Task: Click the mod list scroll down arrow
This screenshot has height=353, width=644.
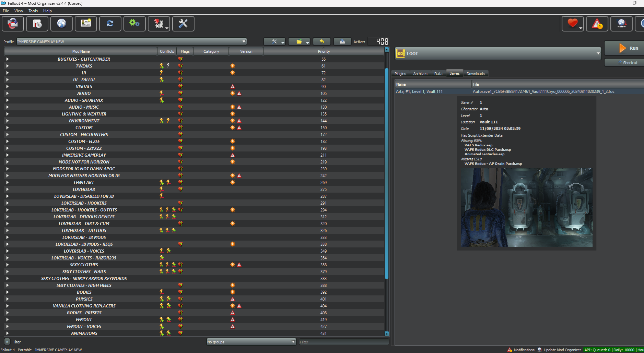Action: (387, 334)
